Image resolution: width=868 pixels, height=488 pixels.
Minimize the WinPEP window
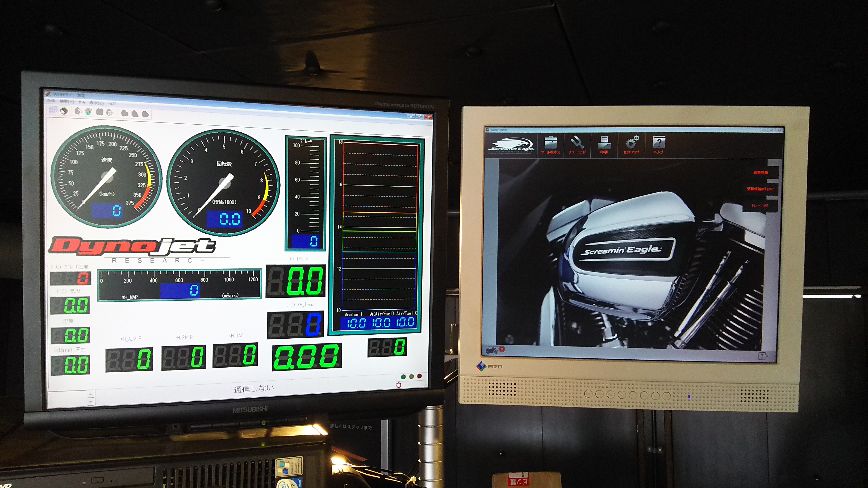click(x=411, y=116)
